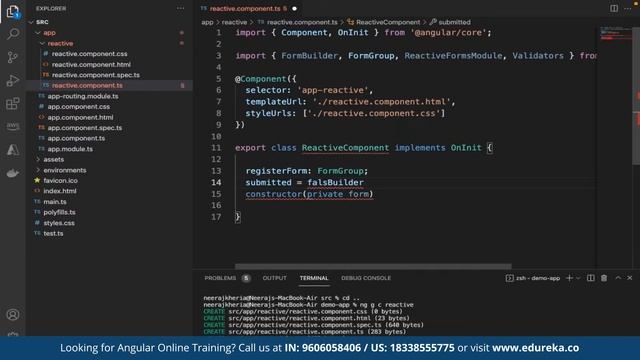The image size is (640, 360).
Task: Open reactive.component.html file
Action: [91, 64]
